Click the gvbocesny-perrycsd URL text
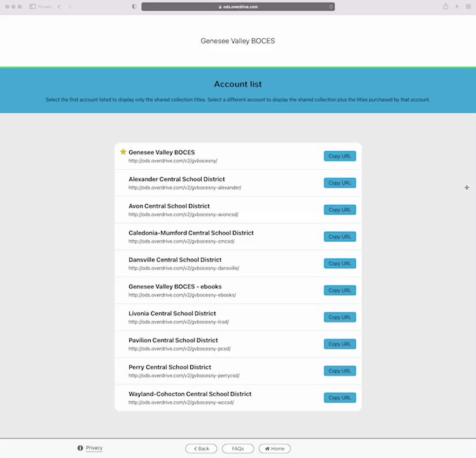476x458 pixels. click(x=184, y=375)
